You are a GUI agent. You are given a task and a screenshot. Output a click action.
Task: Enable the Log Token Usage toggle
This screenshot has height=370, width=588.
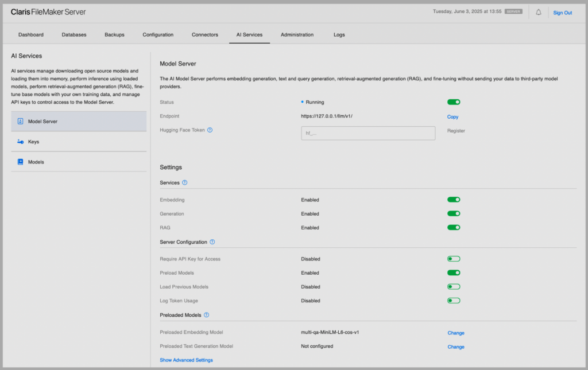click(x=454, y=301)
